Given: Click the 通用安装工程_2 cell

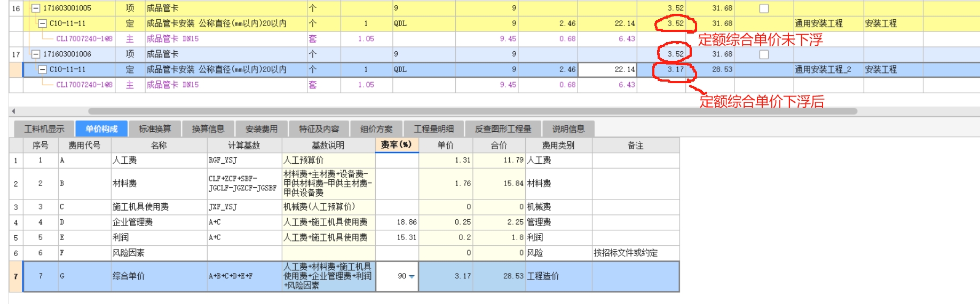Looking at the screenshot, I should (x=828, y=69).
